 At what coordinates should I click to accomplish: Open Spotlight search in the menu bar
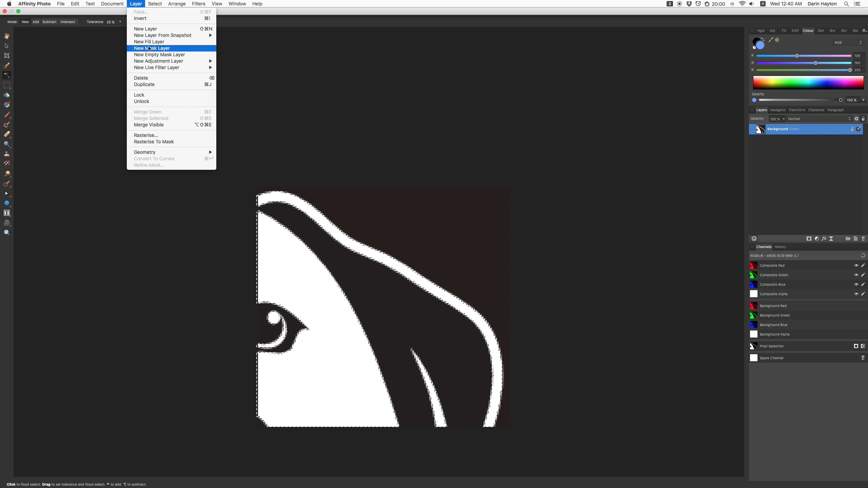coord(846,4)
